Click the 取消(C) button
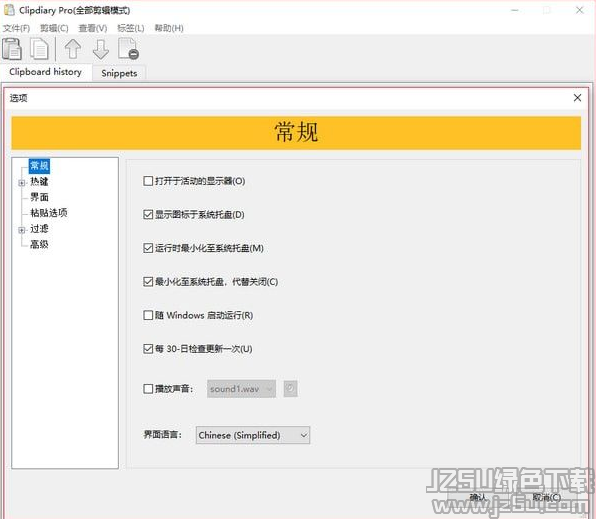This screenshot has width=596, height=519. click(x=546, y=497)
